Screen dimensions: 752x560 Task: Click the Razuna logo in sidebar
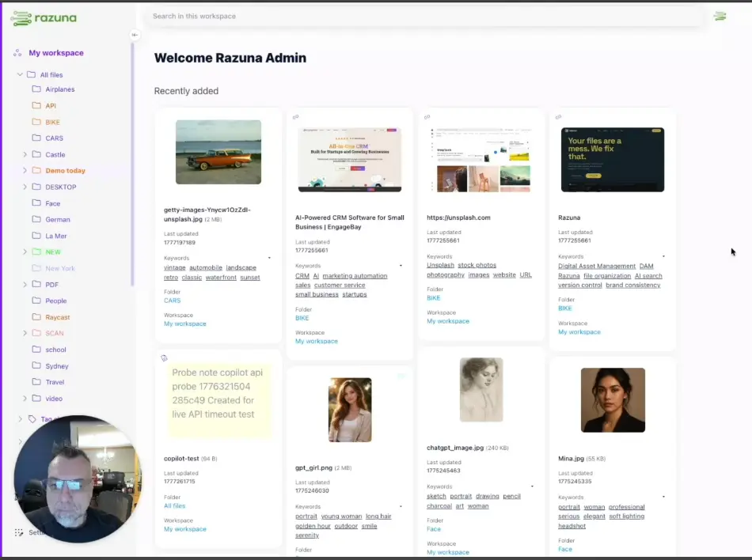[x=44, y=18]
